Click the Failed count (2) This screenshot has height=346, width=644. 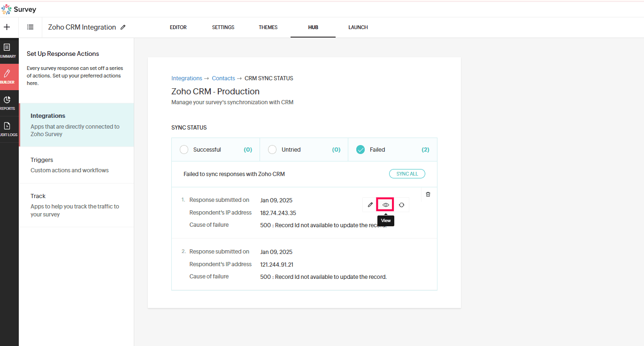click(x=425, y=150)
